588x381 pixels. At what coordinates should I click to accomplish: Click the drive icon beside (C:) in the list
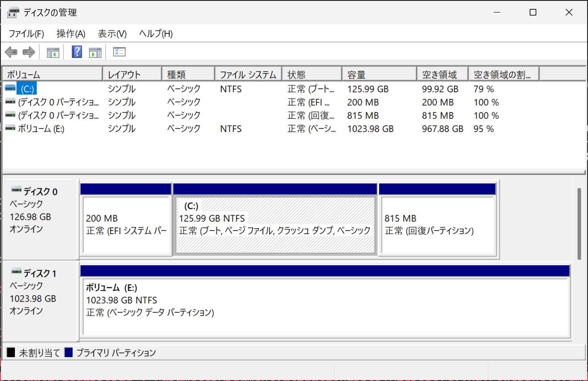pos(11,88)
